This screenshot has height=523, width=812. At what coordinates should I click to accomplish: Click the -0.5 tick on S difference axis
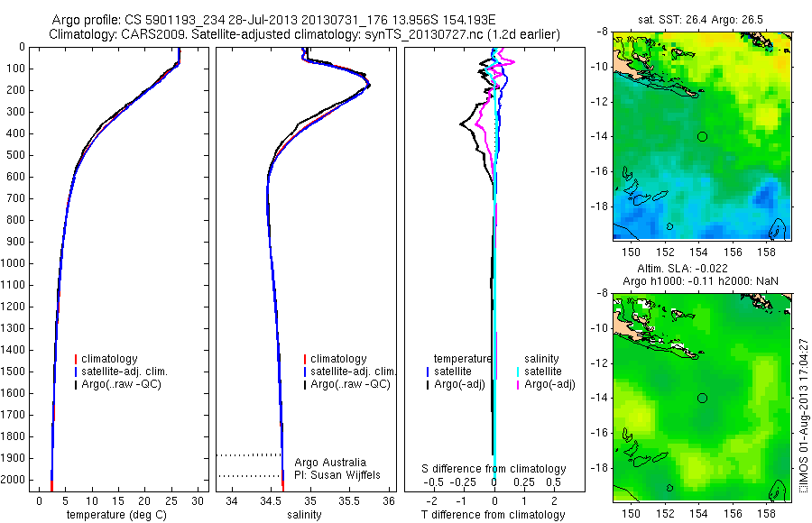[x=433, y=482]
